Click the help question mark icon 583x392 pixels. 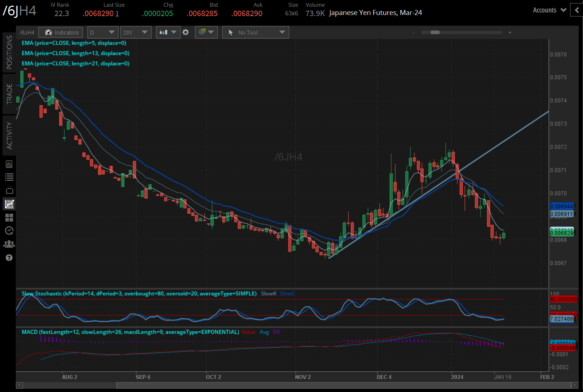(9, 258)
